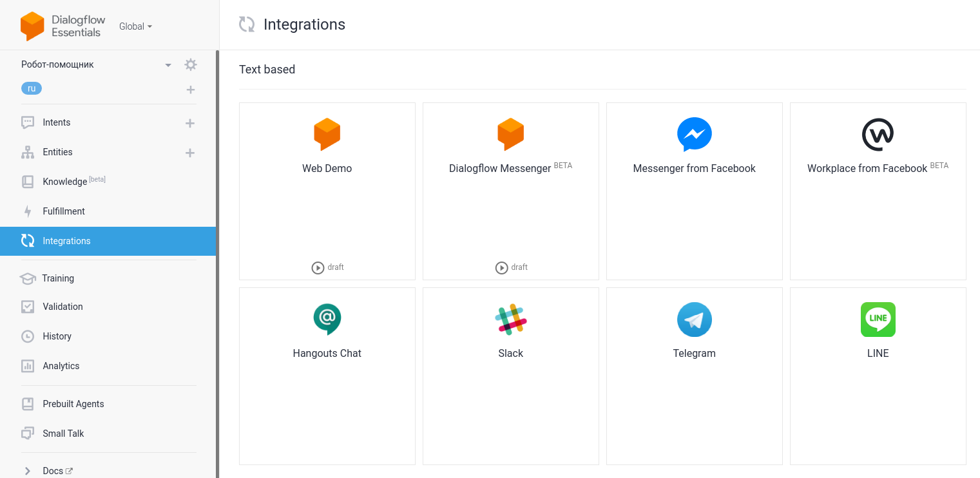The image size is (980, 478).
Task: Click Dialogflow Messenger draft play button
Action: pyautogui.click(x=501, y=267)
